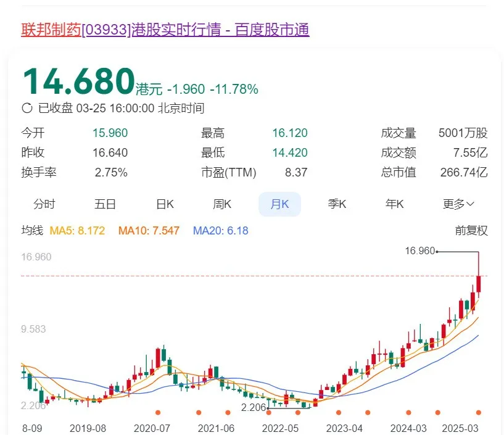Switch to the 周K weekly chart
This screenshot has width=504, height=435.
pyautogui.click(x=222, y=204)
